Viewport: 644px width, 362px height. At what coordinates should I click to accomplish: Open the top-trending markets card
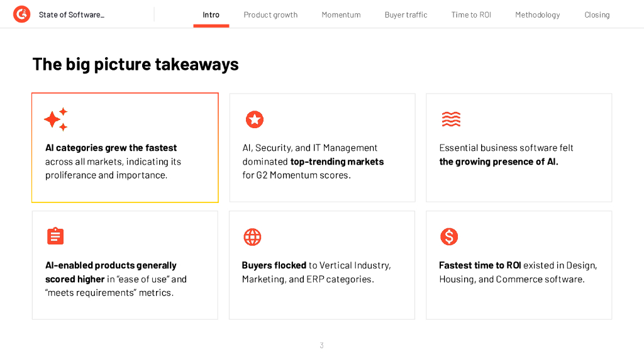click(322, 148)
